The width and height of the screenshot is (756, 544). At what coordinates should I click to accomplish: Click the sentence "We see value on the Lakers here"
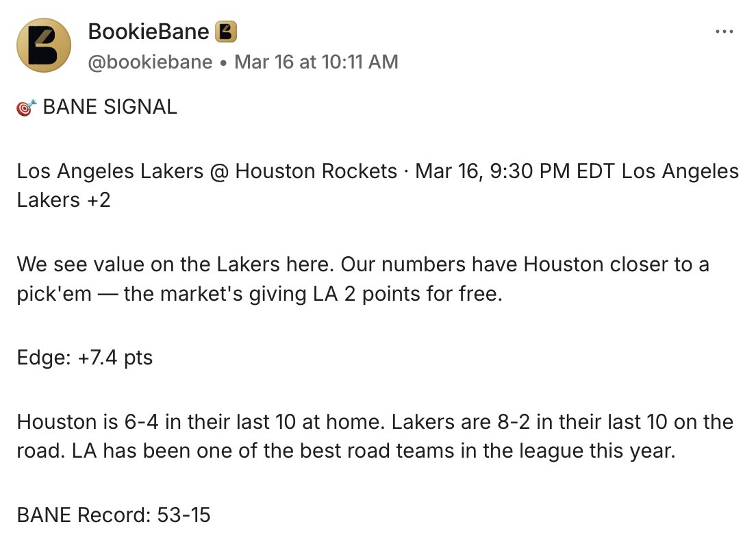175,264
